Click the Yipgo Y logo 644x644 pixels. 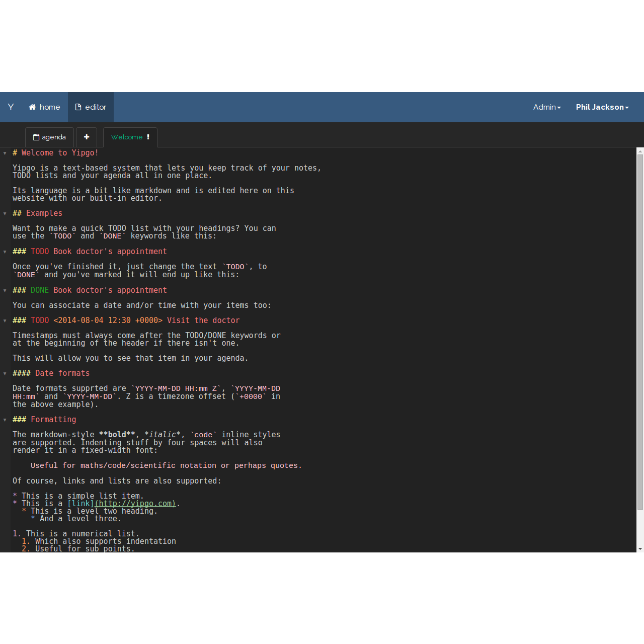coord(11,107)
